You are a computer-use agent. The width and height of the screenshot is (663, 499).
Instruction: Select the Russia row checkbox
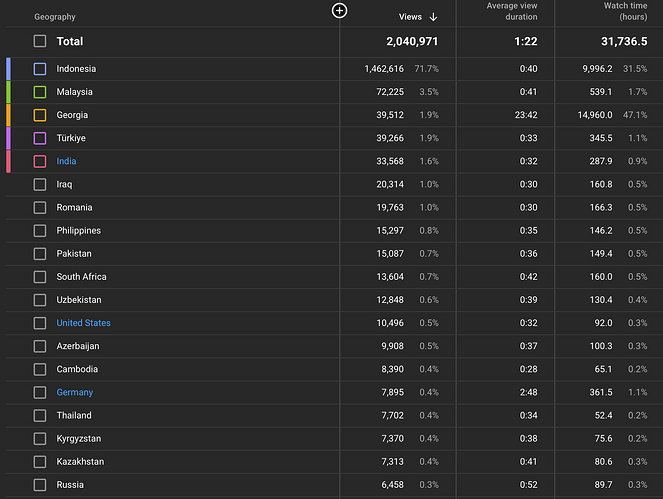pos(40,485)
